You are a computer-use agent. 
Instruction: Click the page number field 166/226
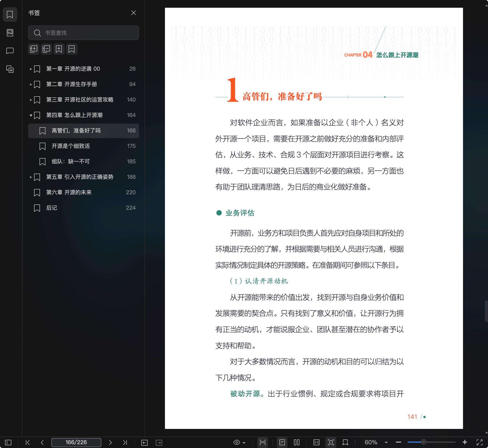tap(76, 442)
